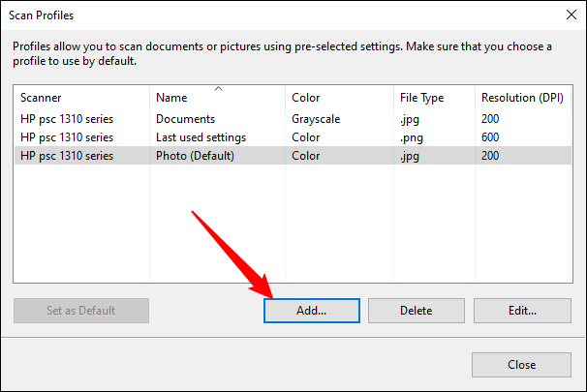Sort by the Color column header
The image size is (587, 392).
[x=337, y=98]
